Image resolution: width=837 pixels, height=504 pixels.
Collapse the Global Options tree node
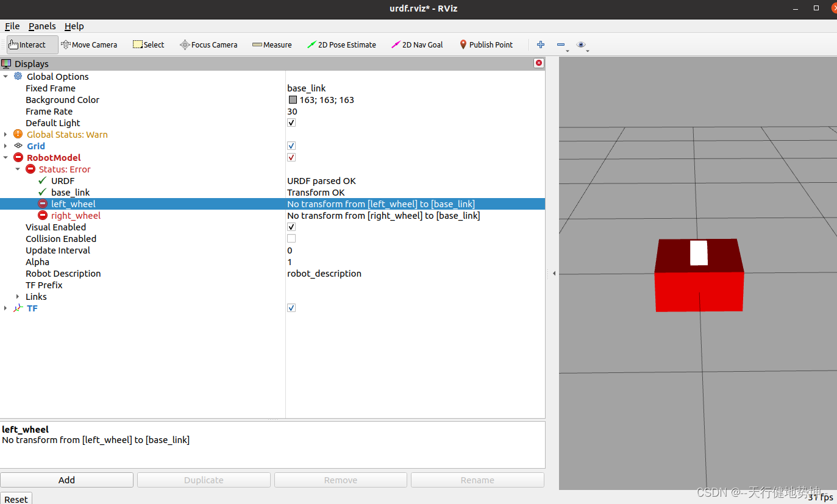click(x=5, y=77)
